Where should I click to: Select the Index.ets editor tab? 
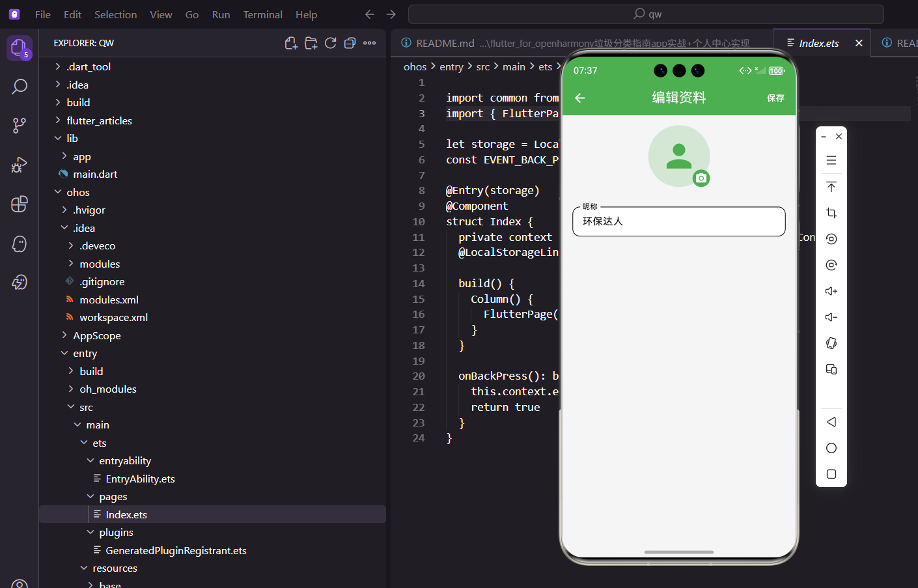(819, 43)
